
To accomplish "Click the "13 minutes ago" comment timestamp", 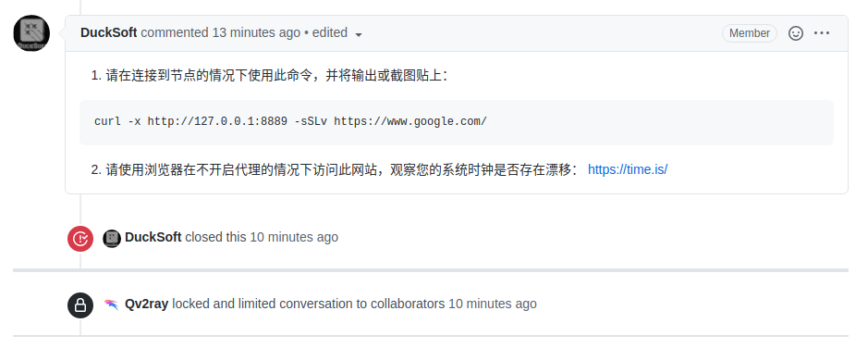I will tap(256, 32).
